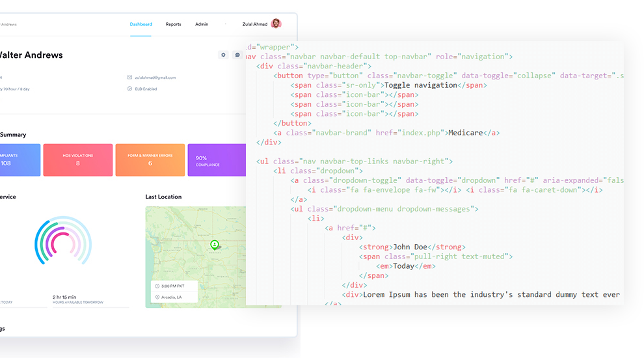Image resolution: width=644 pixels, height=358 pixels.
Task: Click the envelope icon next to the email
Action: 130,77
